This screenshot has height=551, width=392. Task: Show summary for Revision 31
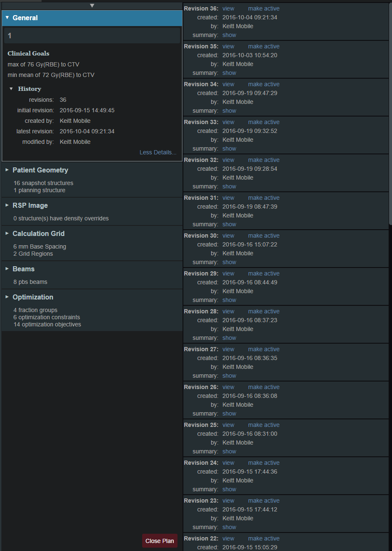point(229,224)
